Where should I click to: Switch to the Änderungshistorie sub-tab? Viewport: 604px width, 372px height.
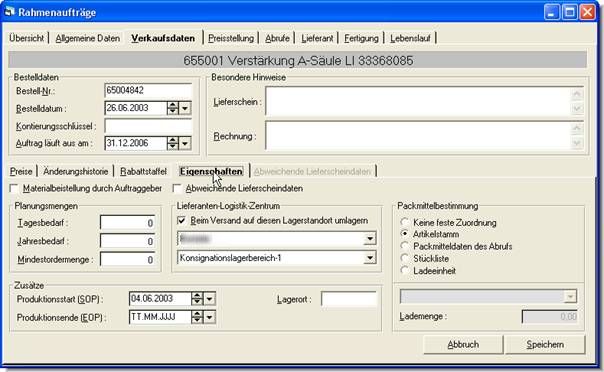click(x=76, y=171)
